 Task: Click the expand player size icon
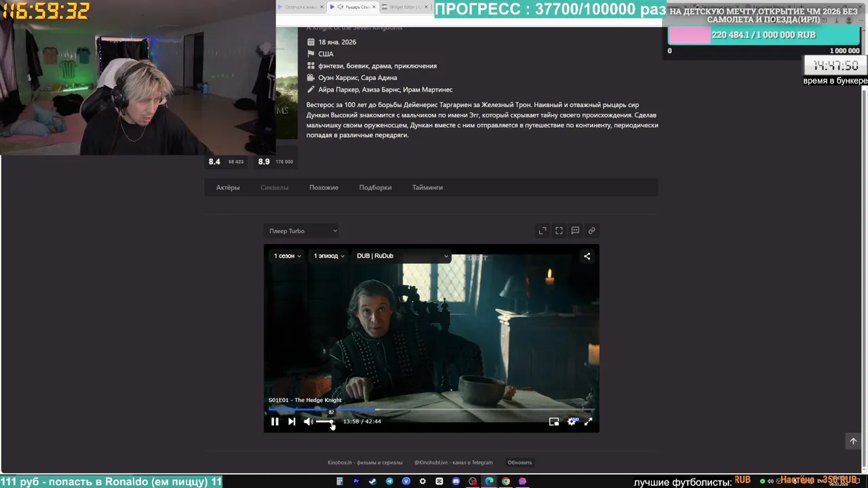[542, 231]
